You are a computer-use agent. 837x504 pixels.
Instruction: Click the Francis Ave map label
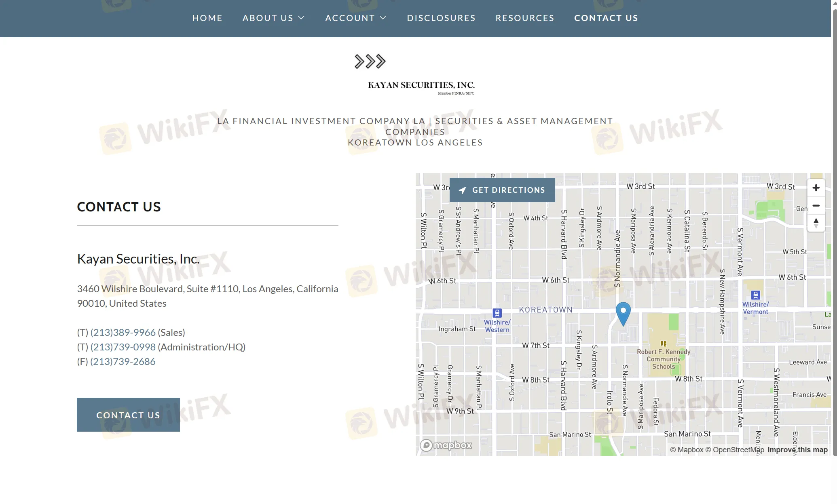810,394
